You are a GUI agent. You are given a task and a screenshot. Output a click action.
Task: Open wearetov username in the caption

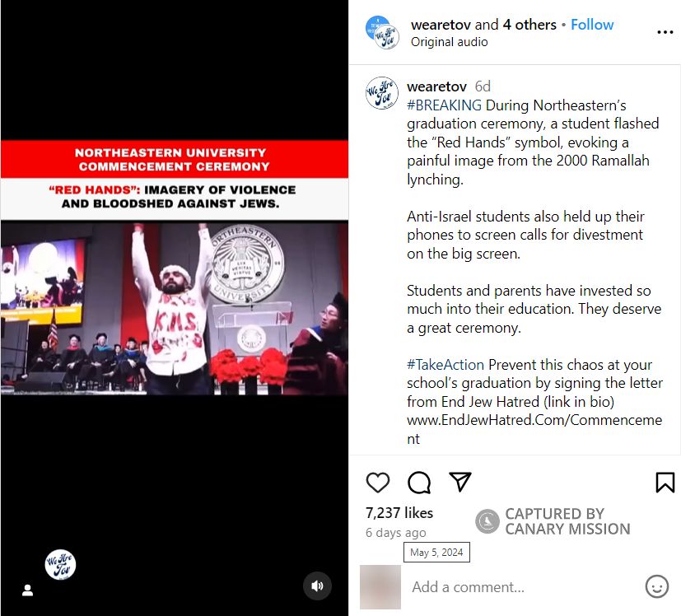pos(436,86)
